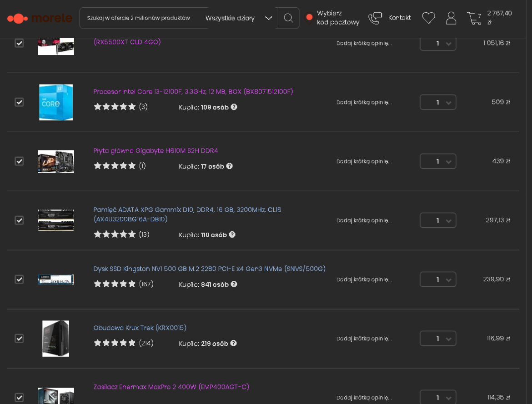Open quantity dropdown for Krux Trek case
Viewport: 532px width, 404px height.
(438, 338)
